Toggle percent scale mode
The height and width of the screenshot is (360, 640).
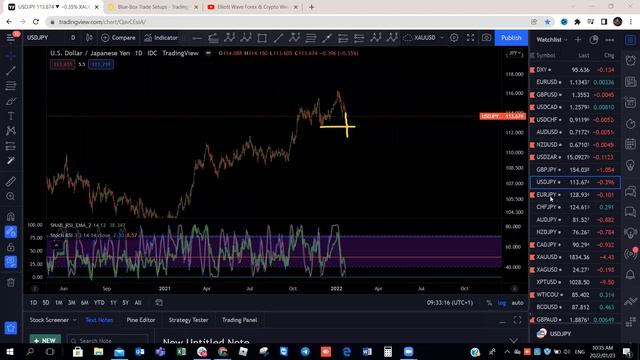click(x=489, y=303)
